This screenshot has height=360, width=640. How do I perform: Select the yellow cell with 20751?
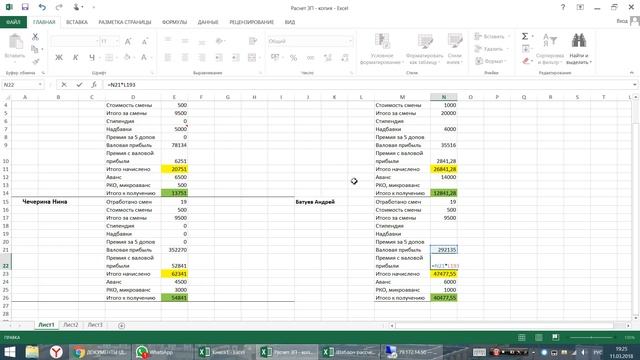[x=174, y=169]
